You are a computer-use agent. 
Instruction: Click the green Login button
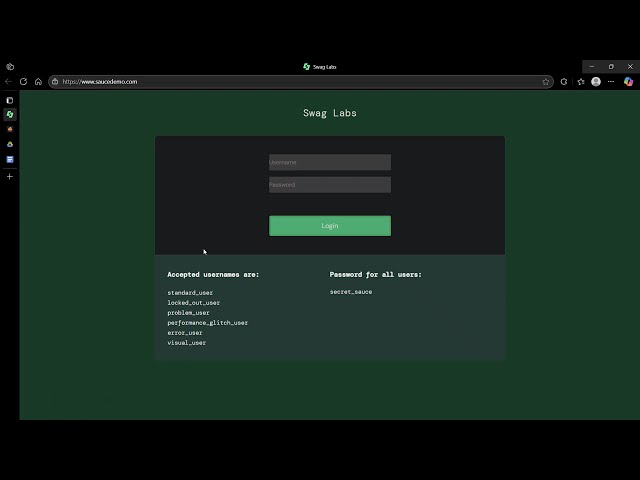click(330, 226)
